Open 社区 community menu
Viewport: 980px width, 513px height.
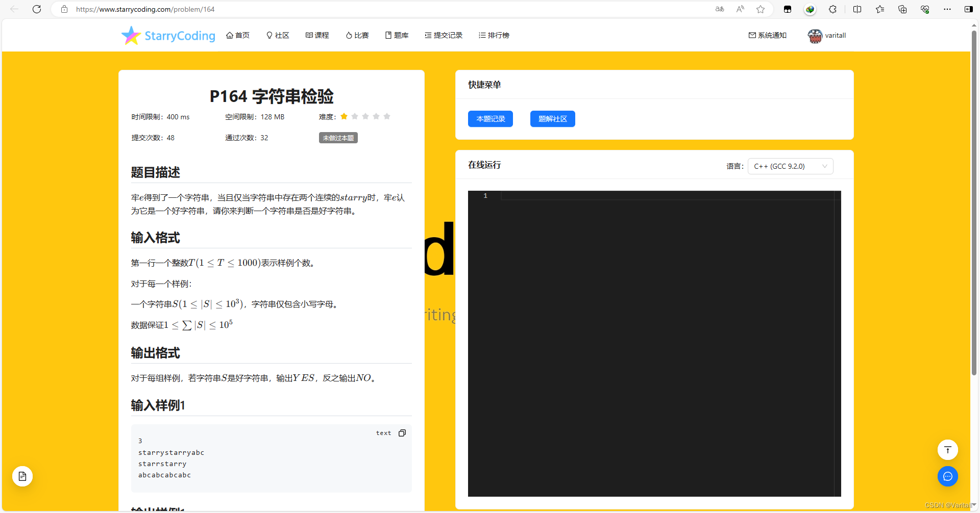click(278, 35)
